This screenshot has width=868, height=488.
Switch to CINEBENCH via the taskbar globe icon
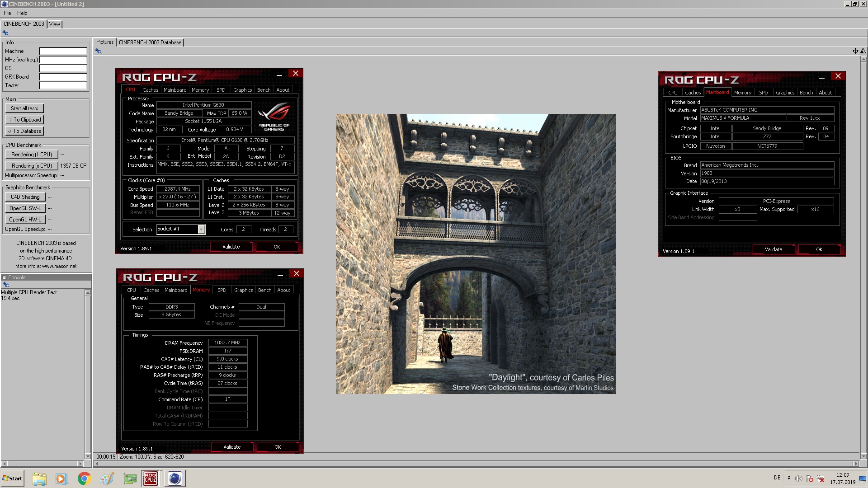point(175,479)
